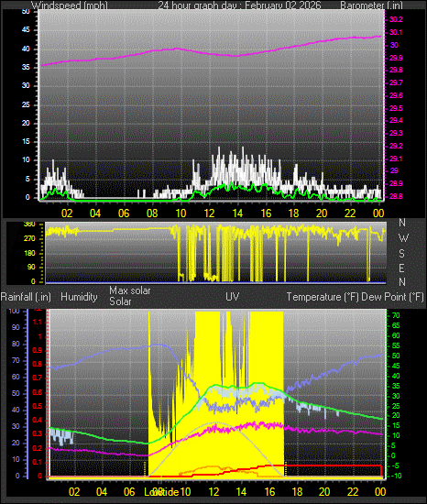Click the "Barometer (.in)" axis title
The height and width of the screenshot is (504, 427).
371,5
